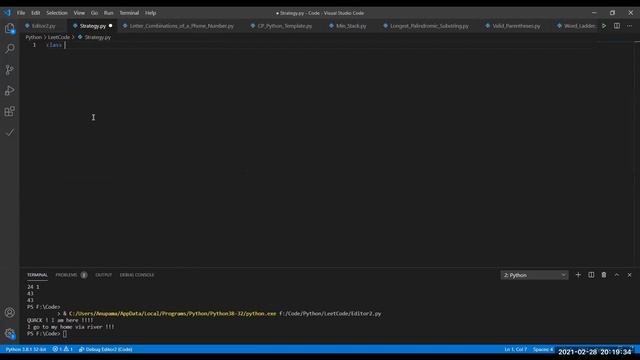
Task: Click Spaces: 4 indentation setting
Action: pos(543,349)
